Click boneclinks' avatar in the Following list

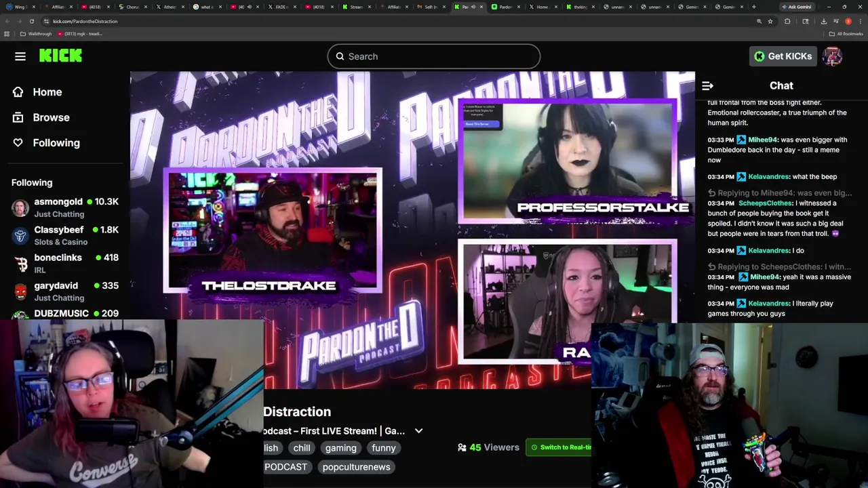(21, 264)
